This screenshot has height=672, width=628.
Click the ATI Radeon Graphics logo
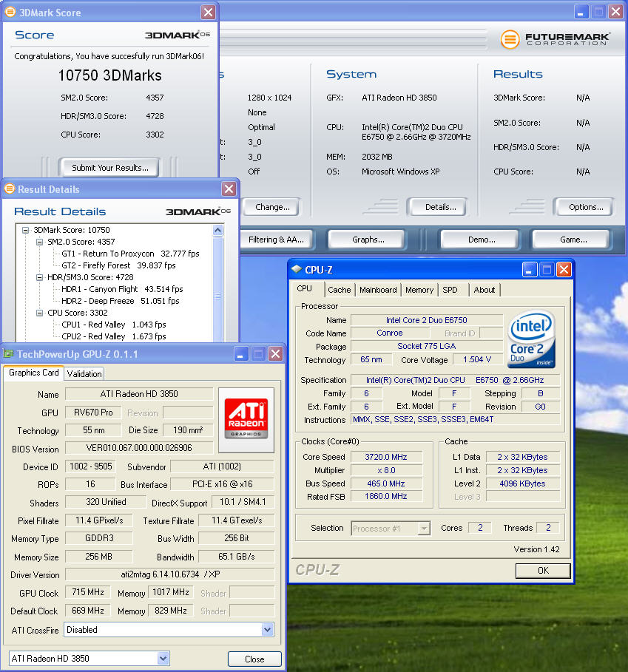pyautogui.click(x=246, y=418)
